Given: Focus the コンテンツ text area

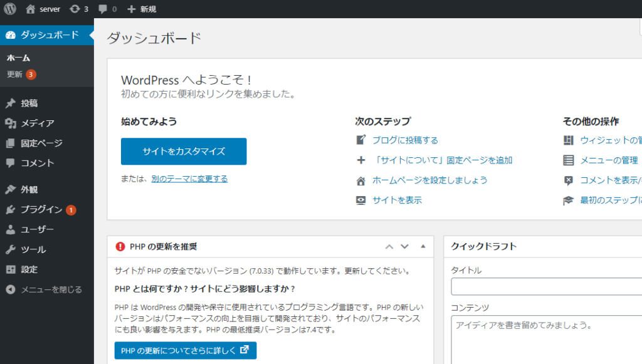Looking at the screenshot, I should [x=547, y=340].
